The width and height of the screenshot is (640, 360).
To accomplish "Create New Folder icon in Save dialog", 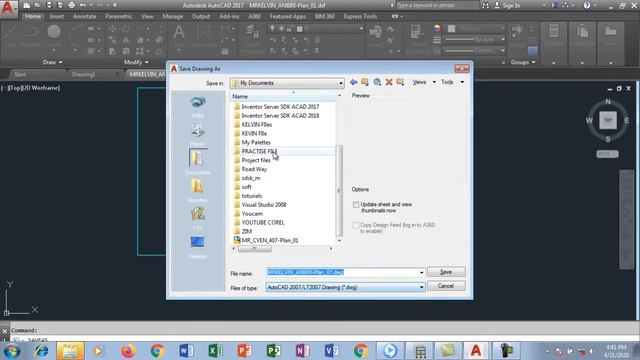I will tap(400, 82).
